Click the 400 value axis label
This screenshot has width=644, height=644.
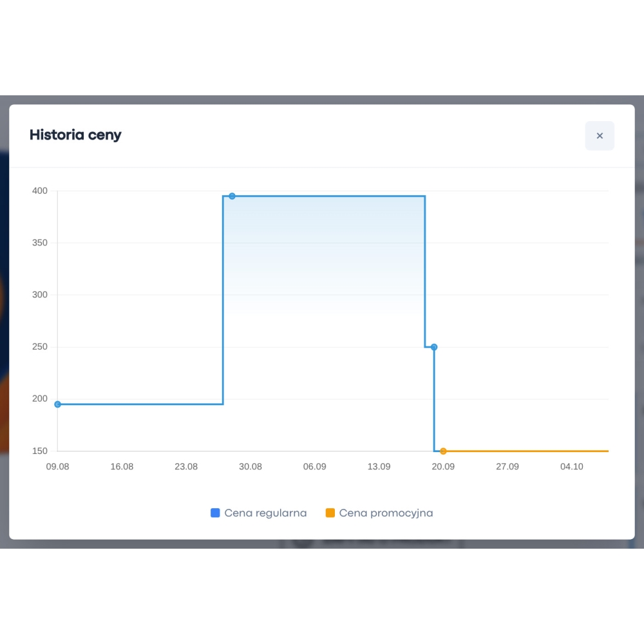coord(40,191)
